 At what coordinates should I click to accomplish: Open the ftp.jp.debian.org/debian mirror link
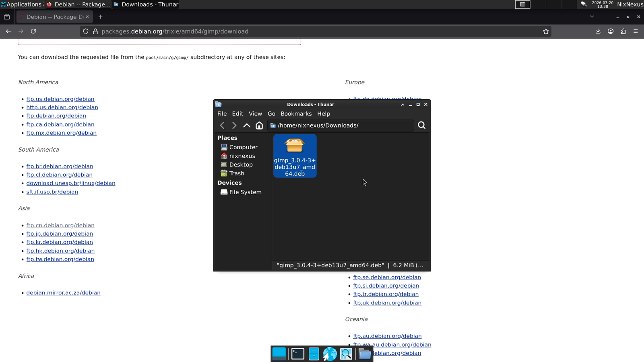pyautogui.click(x=60, y=234)
